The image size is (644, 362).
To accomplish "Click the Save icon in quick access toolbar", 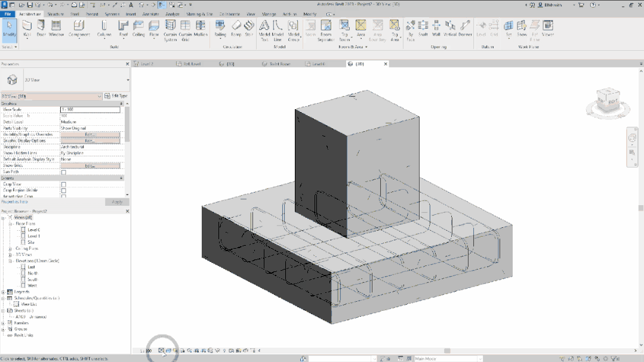I will click(30, 5).
